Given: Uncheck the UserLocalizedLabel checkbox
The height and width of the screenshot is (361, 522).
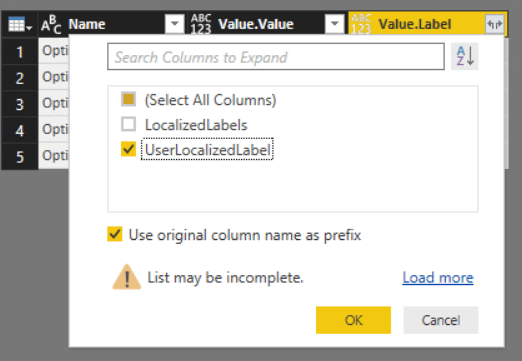Looking at the screenshot, I should tap(128, 149).
